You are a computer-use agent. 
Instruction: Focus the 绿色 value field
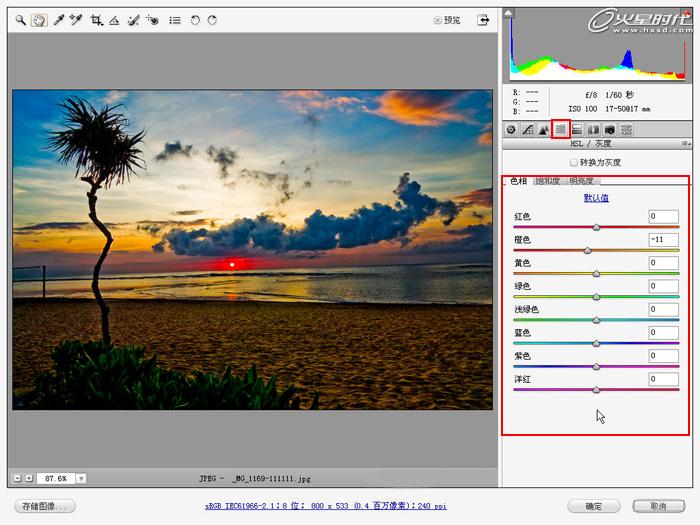663,286
